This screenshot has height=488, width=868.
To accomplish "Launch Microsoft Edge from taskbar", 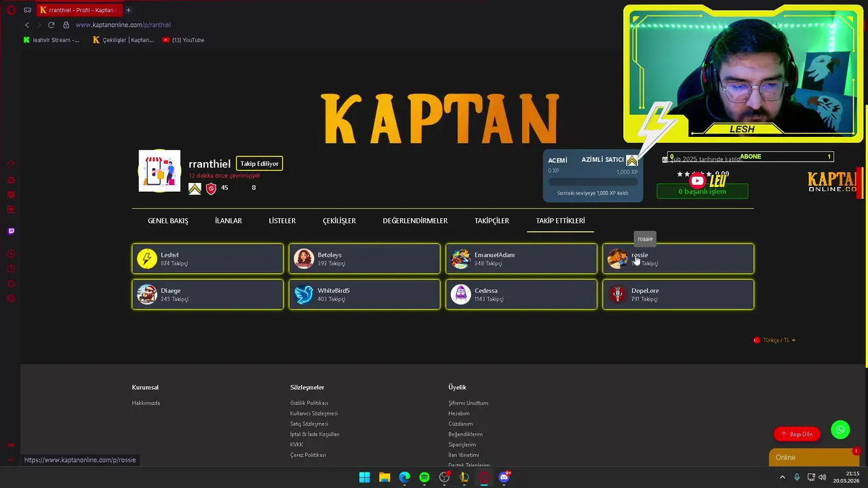I will coord(404,477).
